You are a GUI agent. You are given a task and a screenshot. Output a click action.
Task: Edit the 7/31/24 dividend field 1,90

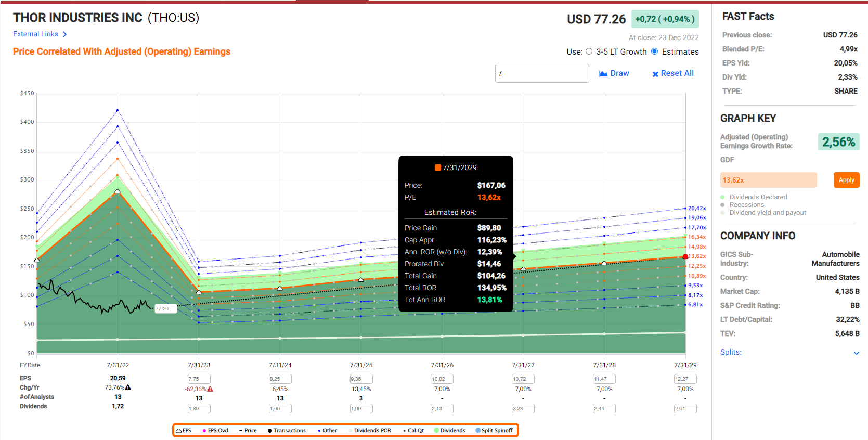280,409
